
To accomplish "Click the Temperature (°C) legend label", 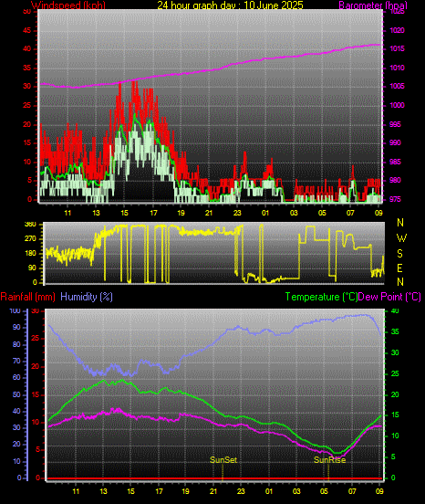I will point(321,297).
